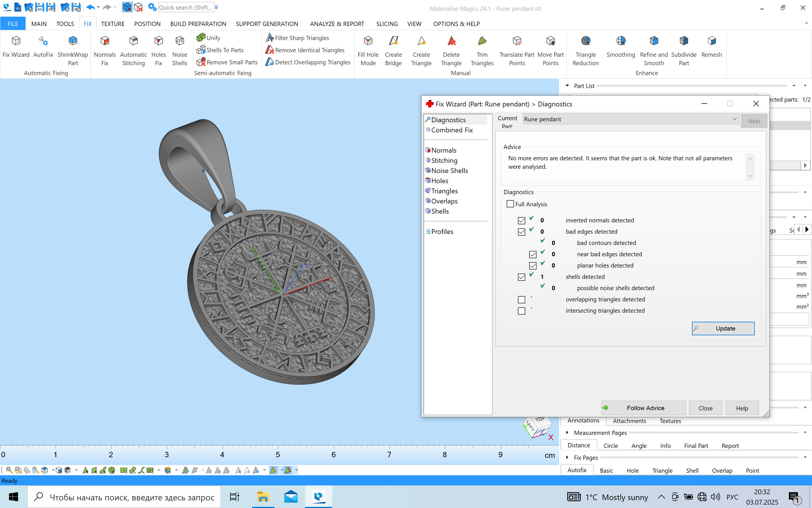
Task: Open Move Part Points
Action: (x=551, y=51)
